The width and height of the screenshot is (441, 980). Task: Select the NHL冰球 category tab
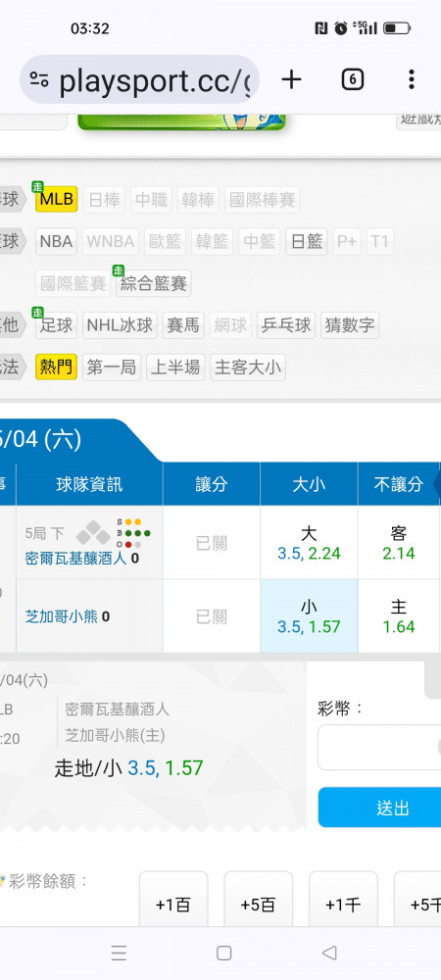pos(120,325)
